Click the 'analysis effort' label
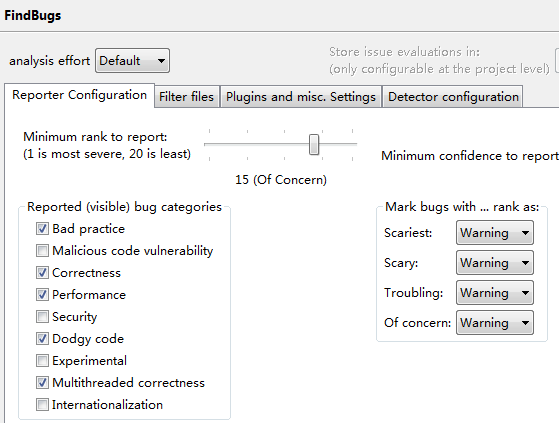Image resolution: width=559 pixels, height=423 pixels. [50, 61]
